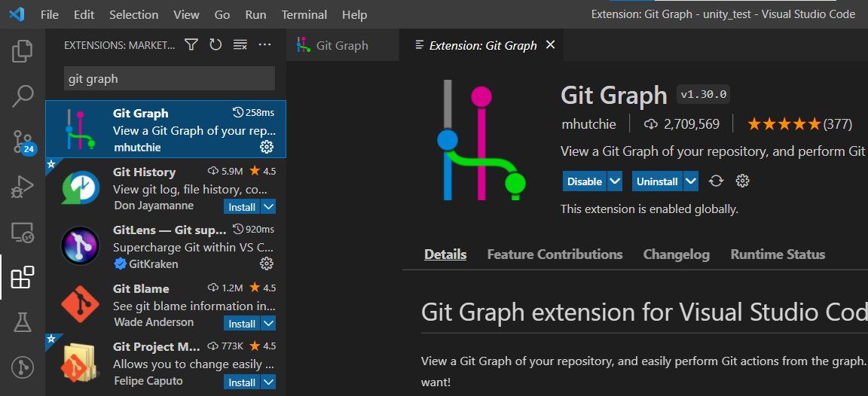Open the Help menu
Image resolution: width=868 pixels, height=396 pixels.
coord(354,14)
